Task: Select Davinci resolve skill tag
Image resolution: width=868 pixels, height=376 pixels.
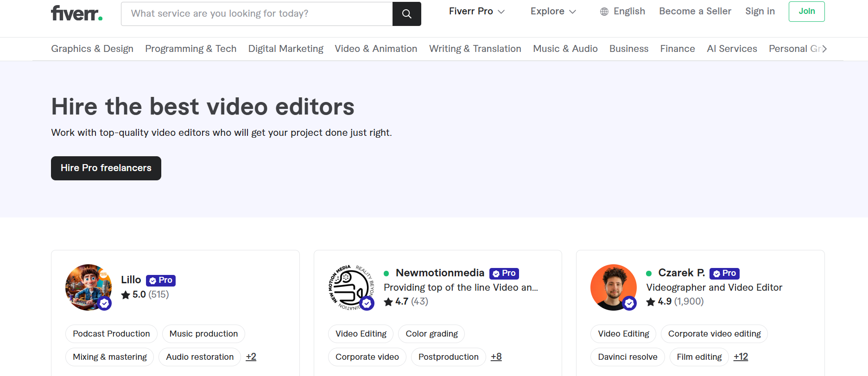Action: [x=627, y=357]
